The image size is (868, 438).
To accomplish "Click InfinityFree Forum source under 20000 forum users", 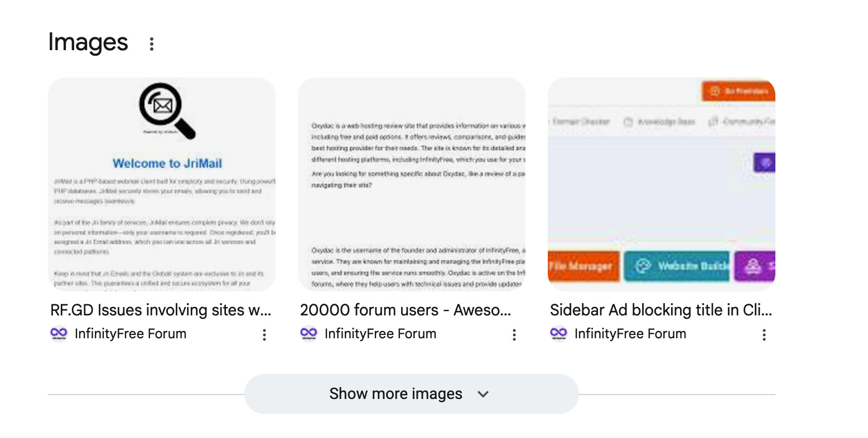I will coord(380,334).
